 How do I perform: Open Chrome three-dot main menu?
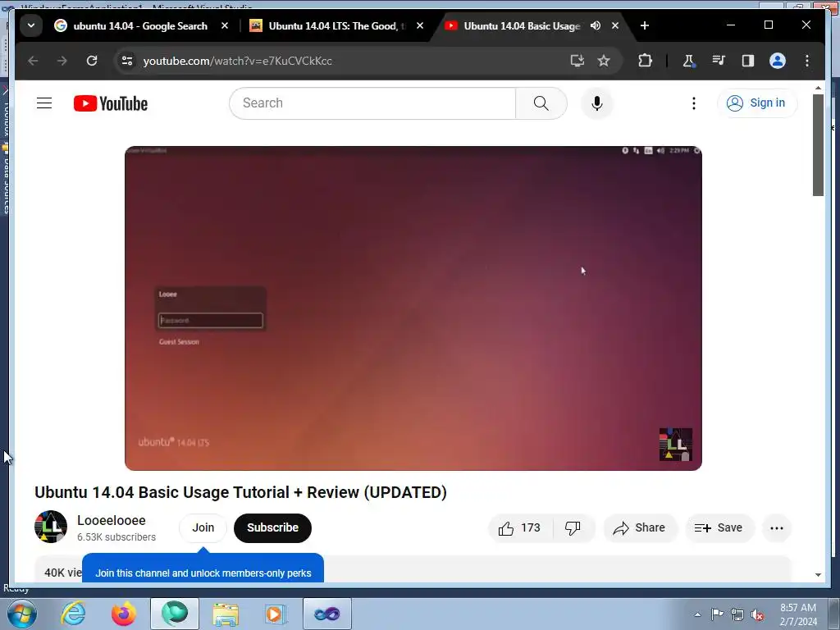[x=807, y=61]
